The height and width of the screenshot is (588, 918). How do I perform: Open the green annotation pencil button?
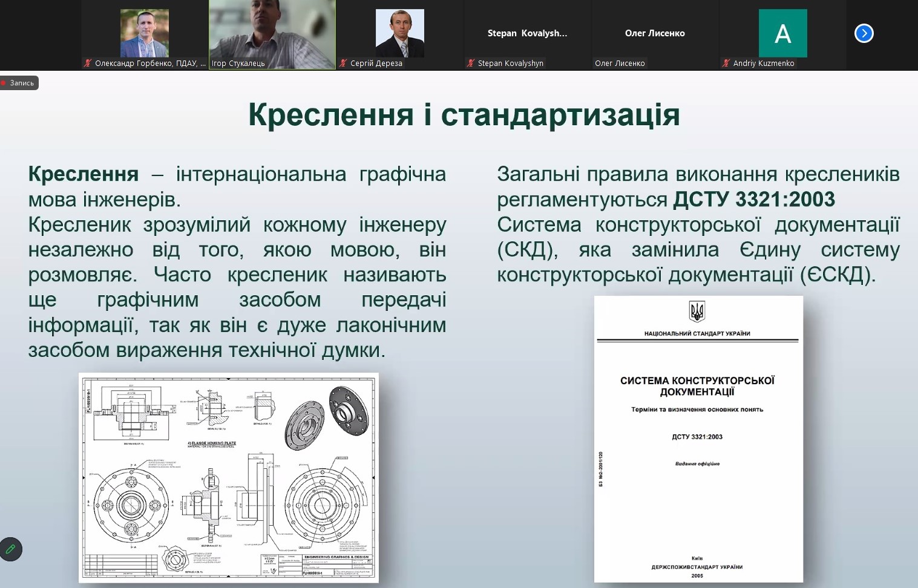tap(11, 549)
